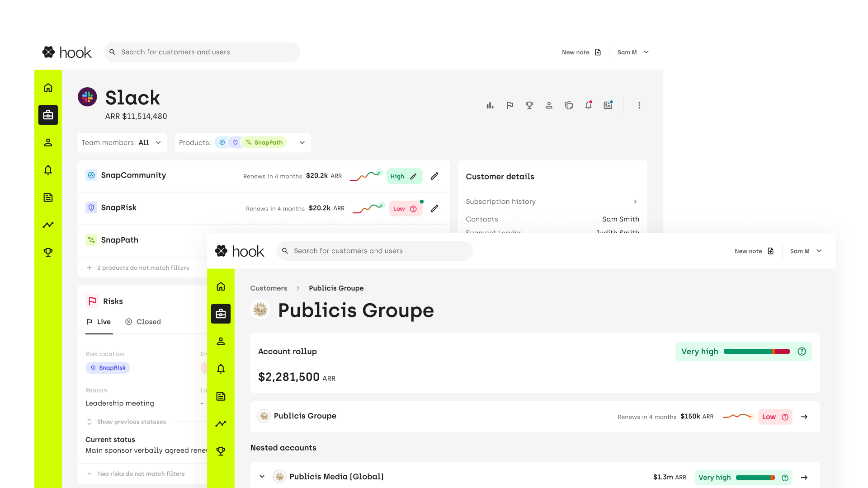Open notifications bell in Publicis window sidebar

pyautogui.click(x=221, y=369)
